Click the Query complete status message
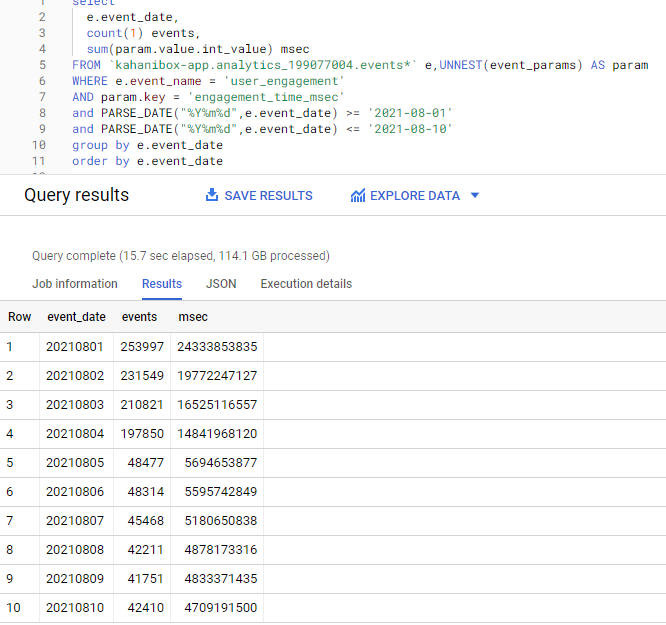Viewport: 666px width, 625px height. (x=181, y=256)
